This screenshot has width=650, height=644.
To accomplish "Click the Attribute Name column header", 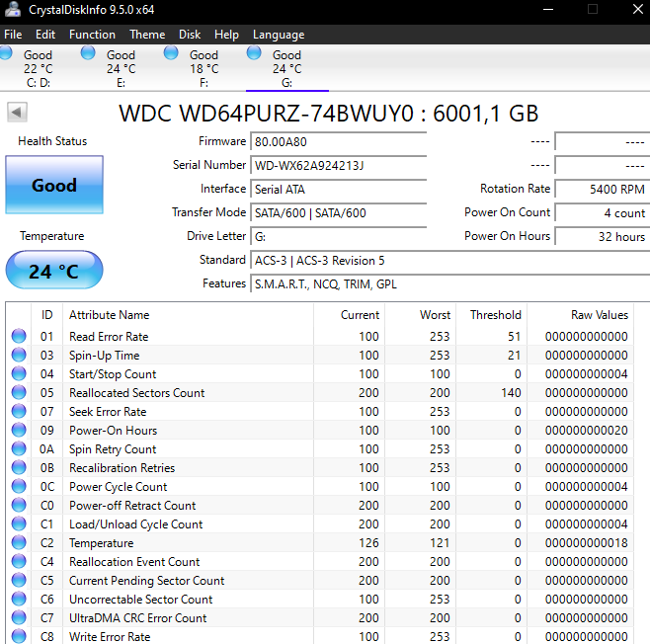I will tap(188, 315).
